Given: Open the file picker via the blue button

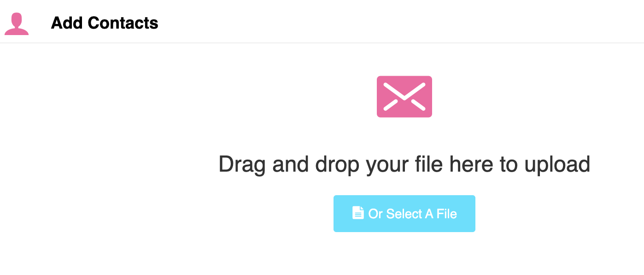Looking at the screenshot, I should (x=404, y=214).
